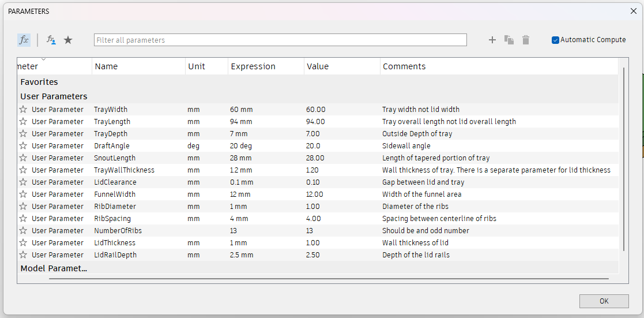This screenshot has height=318, width=644.
Task: Click the duplicate parameter icon
Action: tap(509, 40)
